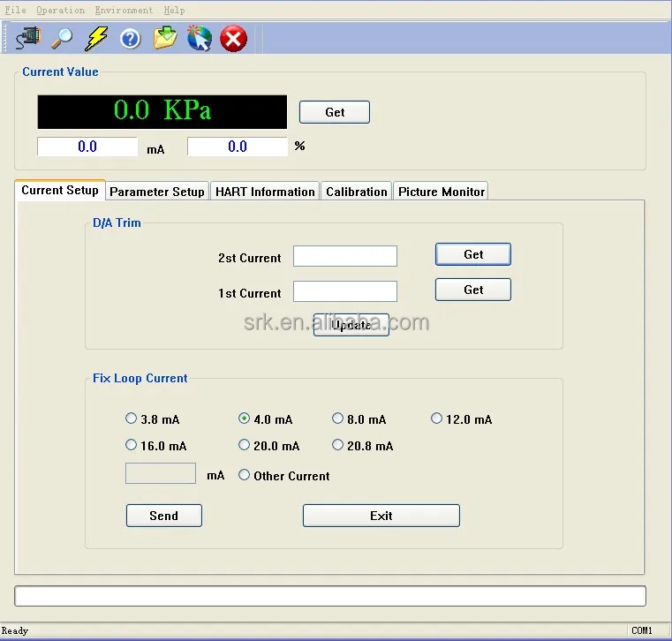This screenshot has width=672, height=641.
Task: Click the percent value field
Action: pyautogui.click(x=238, y=147)
